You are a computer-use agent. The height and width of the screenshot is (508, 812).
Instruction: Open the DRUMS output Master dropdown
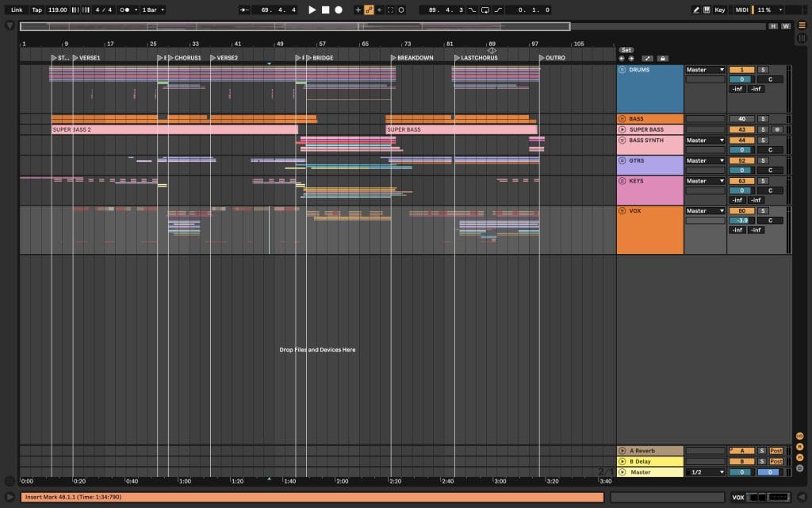click(x=705, y=70)
